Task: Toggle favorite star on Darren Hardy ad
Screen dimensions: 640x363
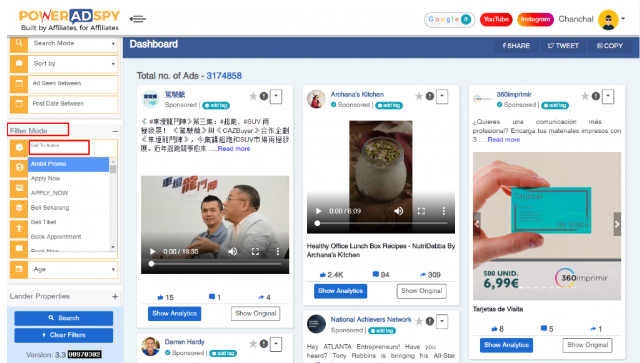Action: pos(253,344)
